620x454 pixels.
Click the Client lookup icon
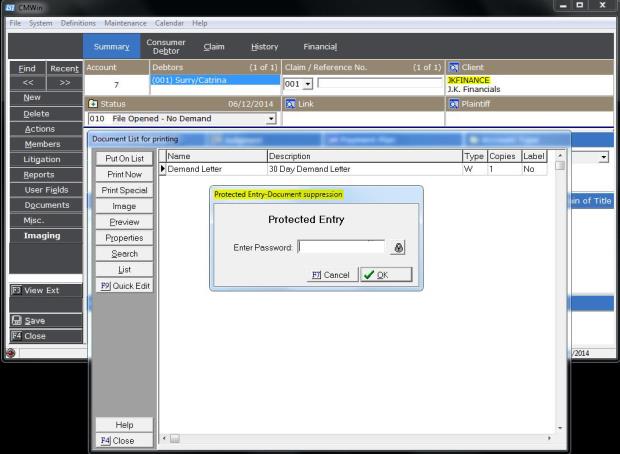453,68
